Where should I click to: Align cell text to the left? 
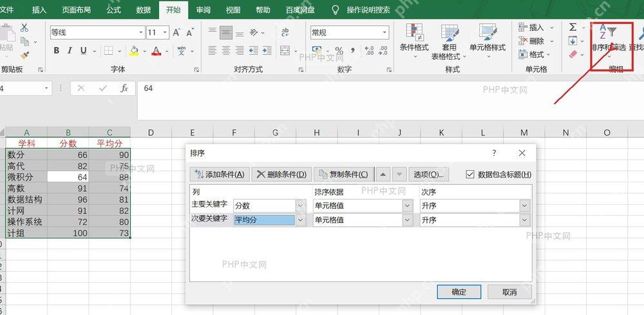coord(213,50)
